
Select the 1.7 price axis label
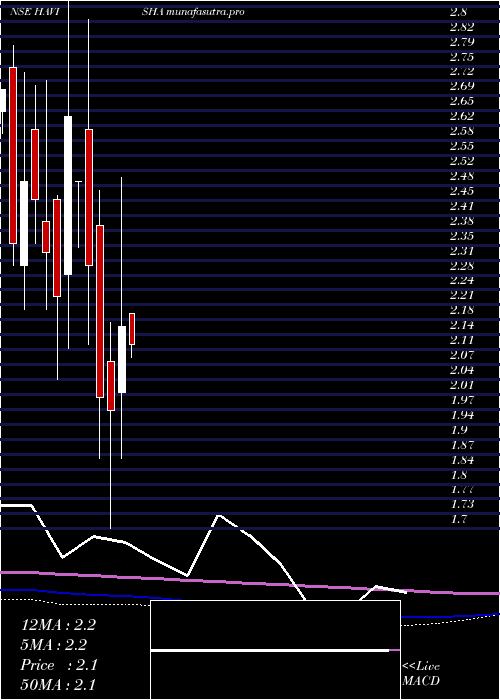pyautogui.click(x=458, y=520)
